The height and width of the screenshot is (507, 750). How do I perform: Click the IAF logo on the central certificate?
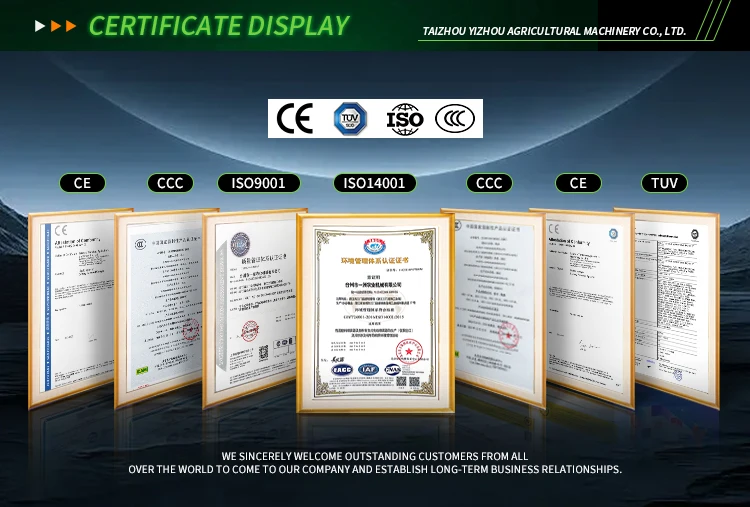coord(368,369)
